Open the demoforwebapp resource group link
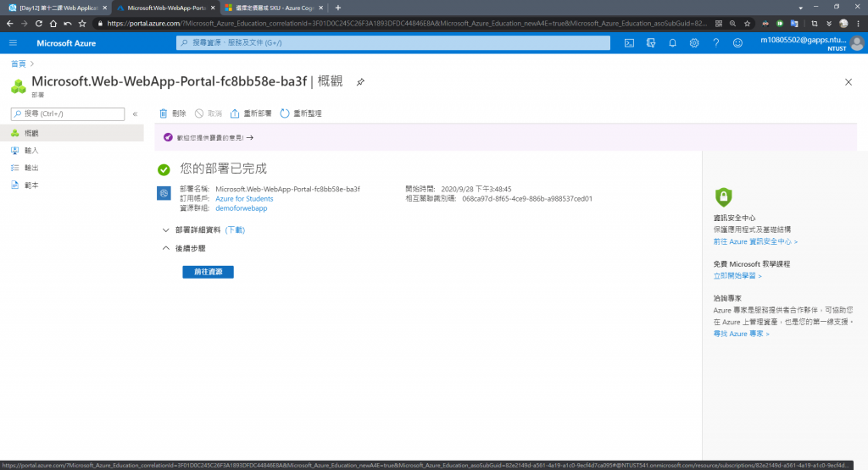 (242, 208)
